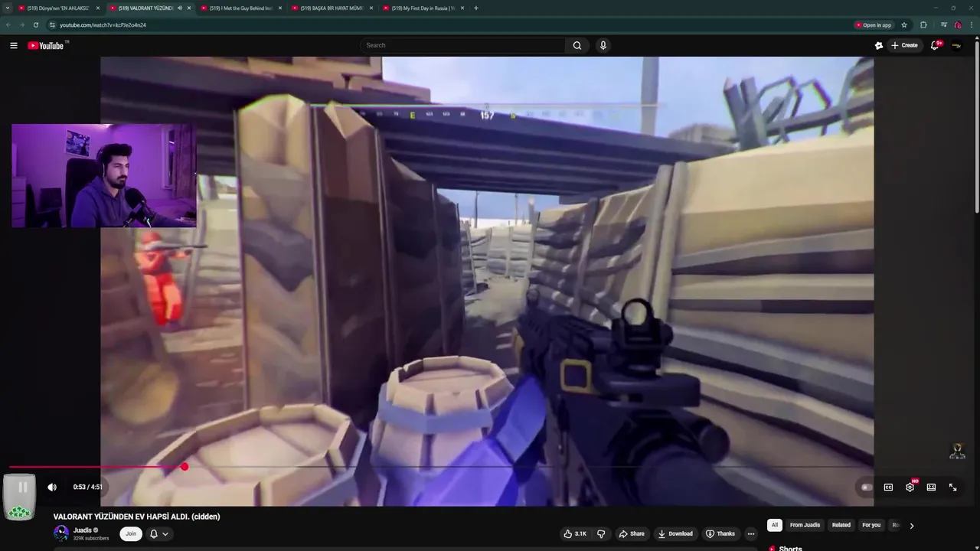The width and height of the screenshot is (980, 551).
Task: Open the YouTube guide hamburger menu
Action: (13, 45)
